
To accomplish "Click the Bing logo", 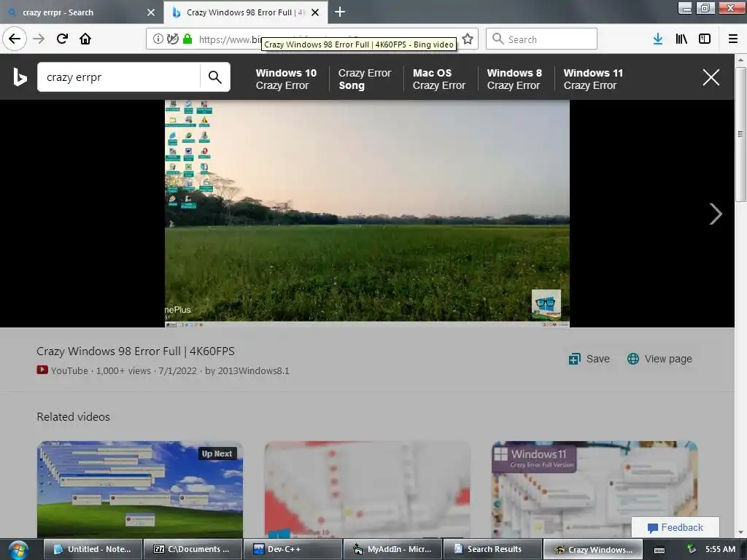I will coord(20,77).
